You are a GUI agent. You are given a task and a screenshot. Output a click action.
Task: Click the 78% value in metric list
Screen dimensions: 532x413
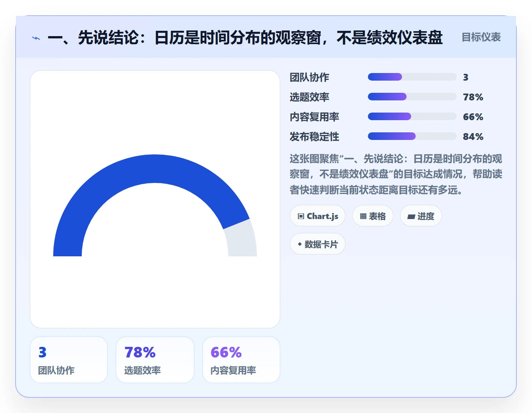473,97
